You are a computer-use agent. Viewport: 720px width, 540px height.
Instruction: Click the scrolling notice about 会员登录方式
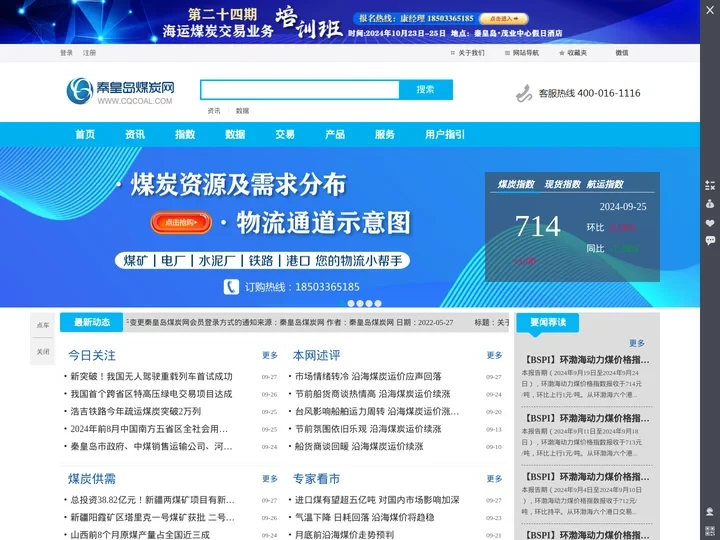point(292,322)
